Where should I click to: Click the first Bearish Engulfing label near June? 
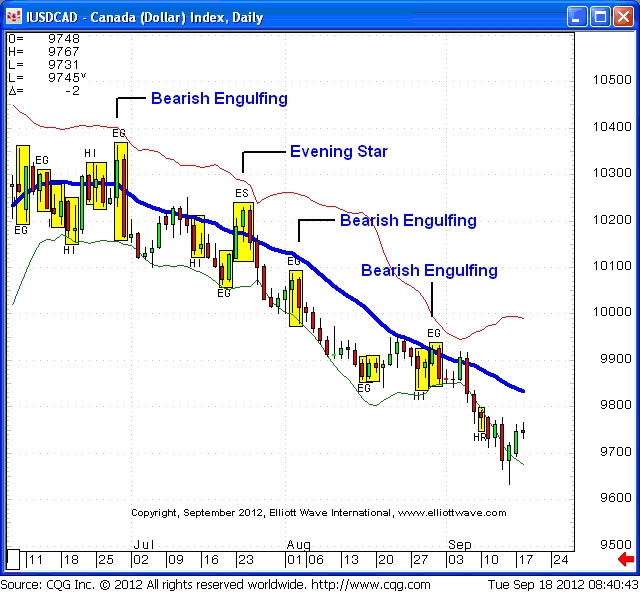pyautogui.click(x=219, y=99)
